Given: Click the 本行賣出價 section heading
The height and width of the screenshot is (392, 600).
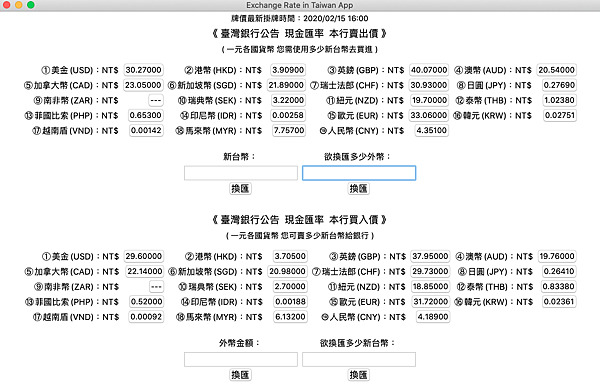Looking at the screenshot, I should [x=300, y=34].
